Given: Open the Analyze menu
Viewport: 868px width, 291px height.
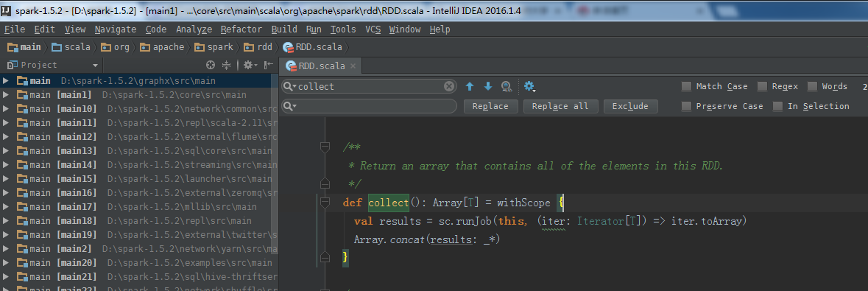Looking at the screenshot, I should pos(194,29).
